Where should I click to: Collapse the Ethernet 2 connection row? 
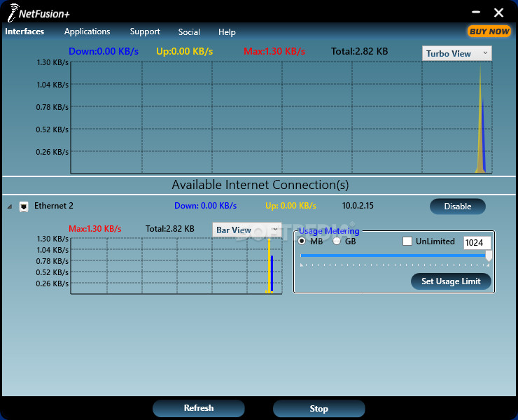click(x=10, y=206)
